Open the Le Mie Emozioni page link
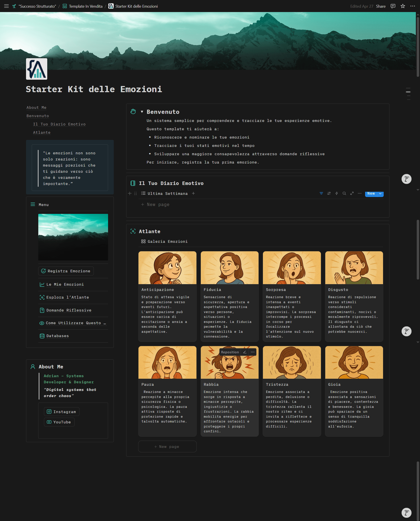Viewport: 420px width, 521px height. pos(62,284)
